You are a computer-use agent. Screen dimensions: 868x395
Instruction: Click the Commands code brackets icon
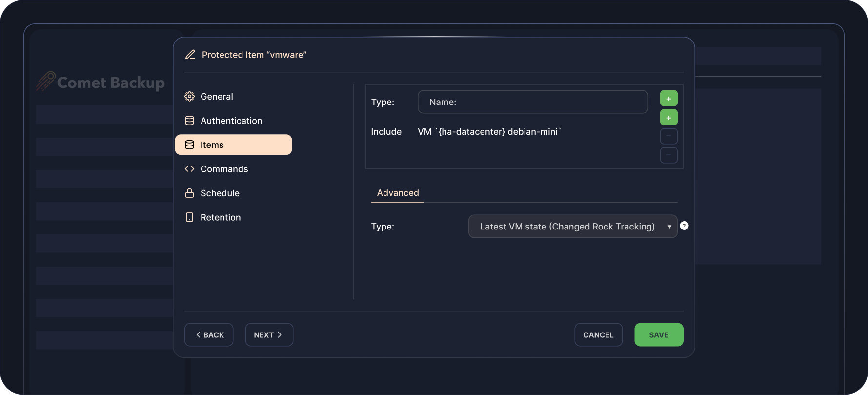click(x=189, y=169)
